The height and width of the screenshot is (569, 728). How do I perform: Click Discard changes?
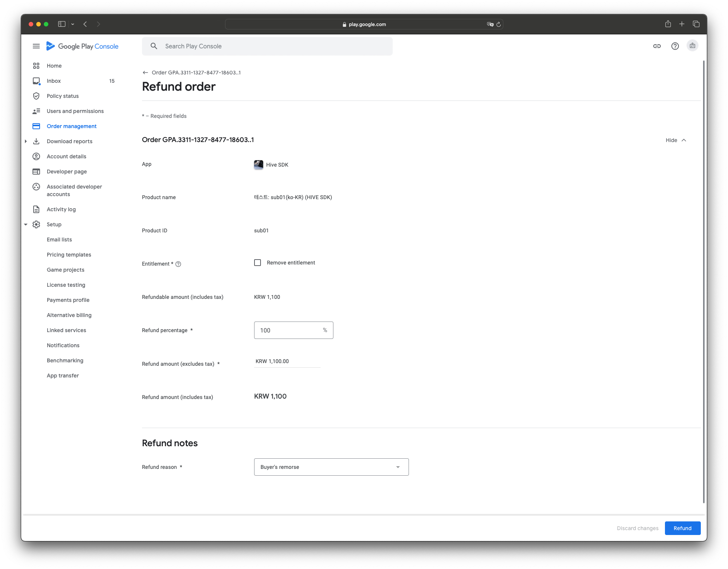click(637, 528)
